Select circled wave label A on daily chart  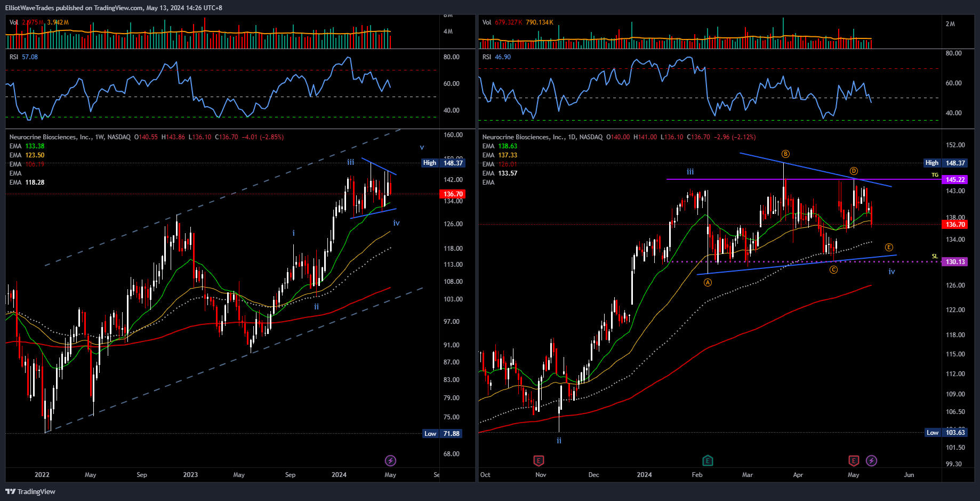pyautogui.click(x=708, y=283)
